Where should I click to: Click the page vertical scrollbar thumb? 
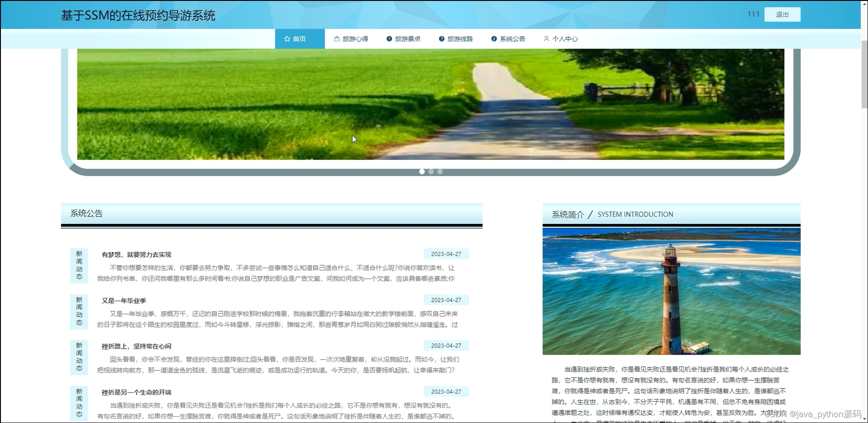pos(864,75)
